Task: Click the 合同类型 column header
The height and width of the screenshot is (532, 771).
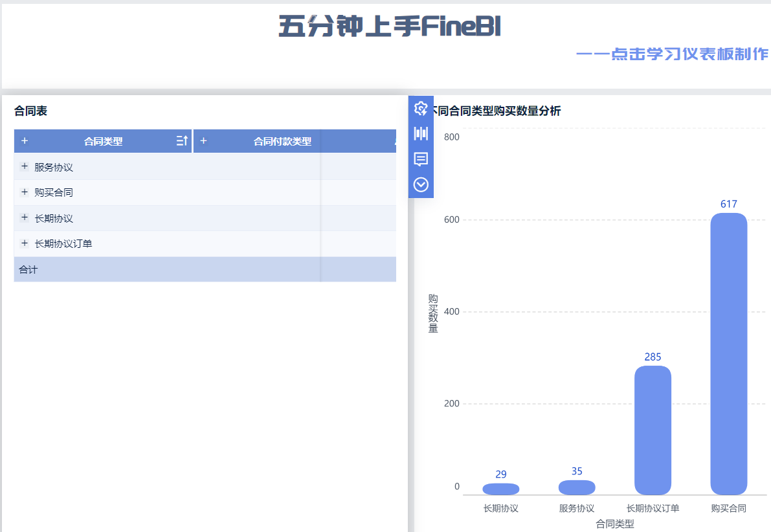Action: click(104, 142)
